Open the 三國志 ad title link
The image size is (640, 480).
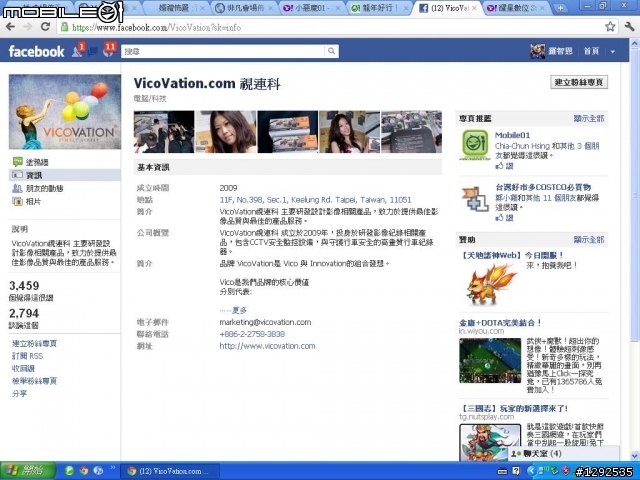pos(514,408)
